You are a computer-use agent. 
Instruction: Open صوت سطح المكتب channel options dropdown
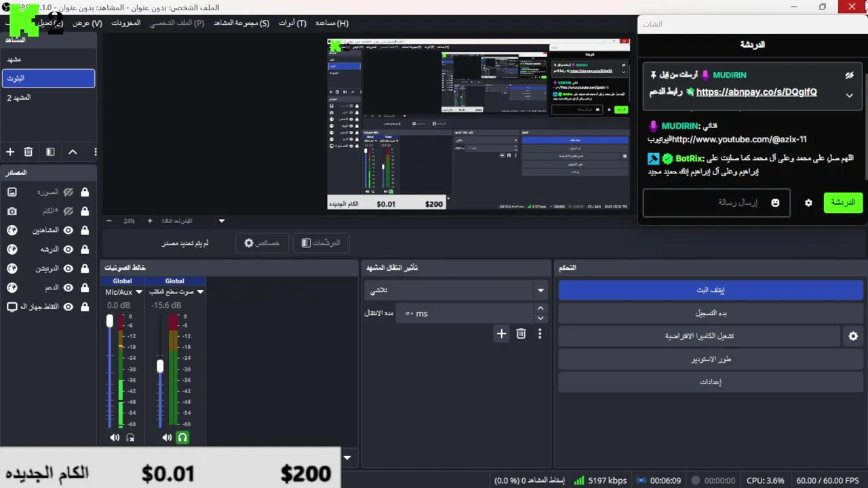(x=200, y=292)
